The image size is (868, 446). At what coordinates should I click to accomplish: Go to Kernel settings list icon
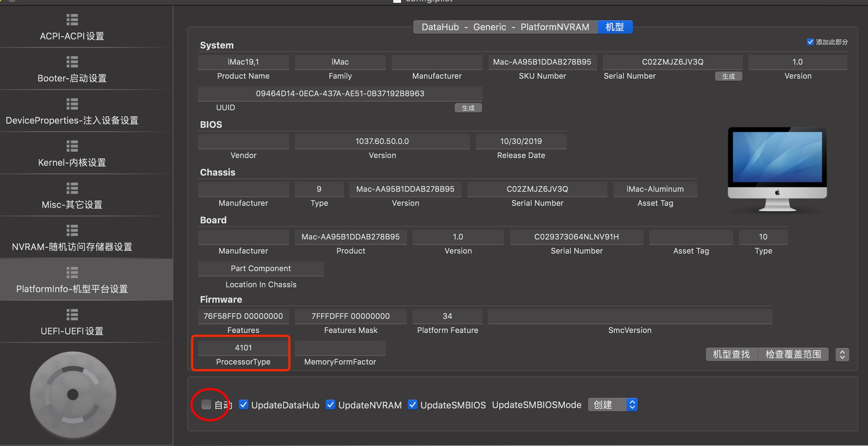point(72,146)
